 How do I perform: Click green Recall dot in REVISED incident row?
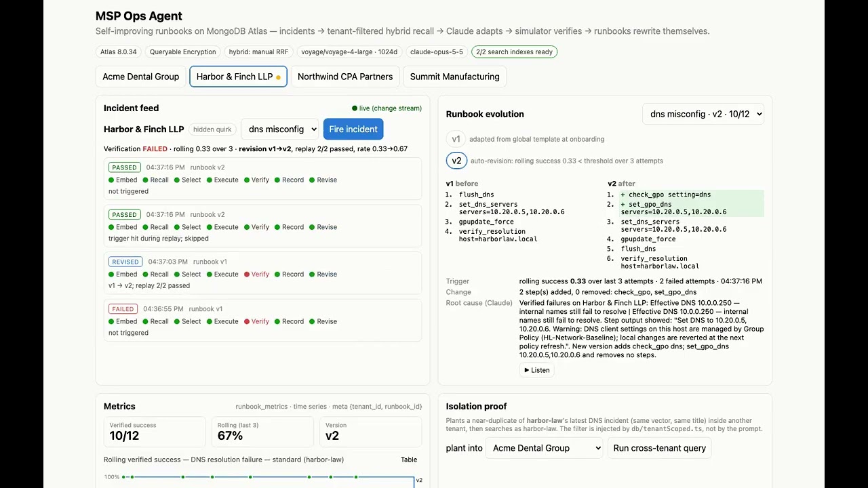pos(146,274)
